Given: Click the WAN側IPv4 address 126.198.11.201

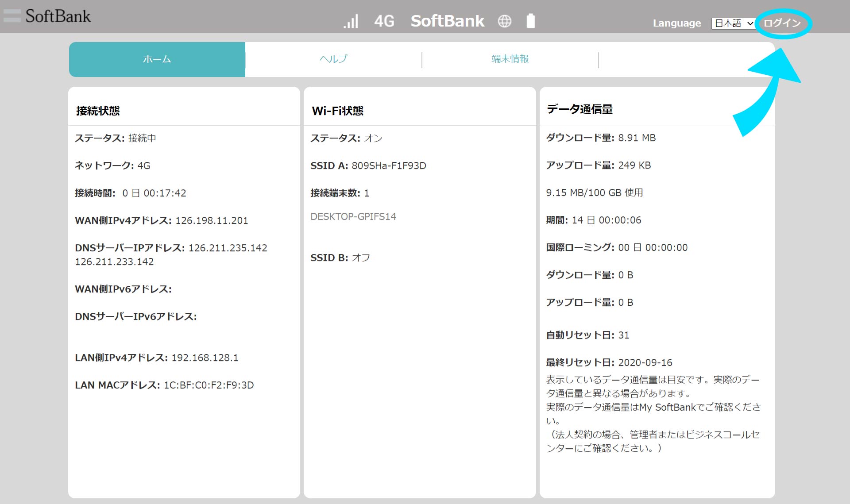Looking at the screenshot, I should tap(212, 221).
